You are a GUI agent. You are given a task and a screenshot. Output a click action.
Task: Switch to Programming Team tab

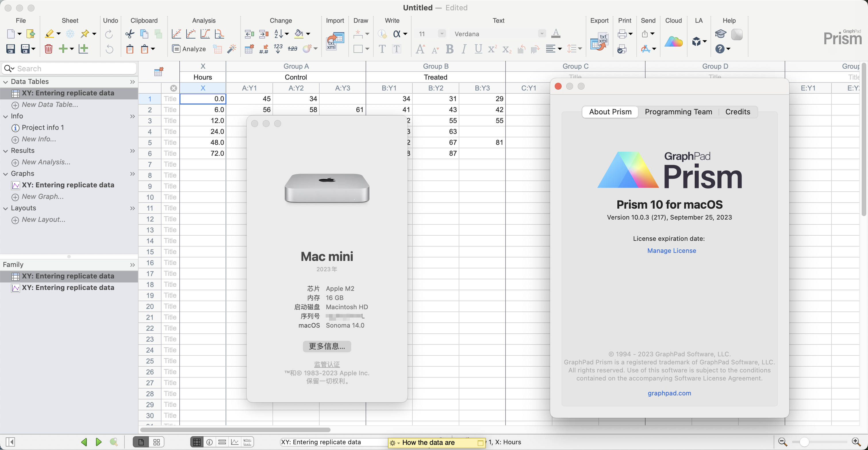[x=678, y=112]
